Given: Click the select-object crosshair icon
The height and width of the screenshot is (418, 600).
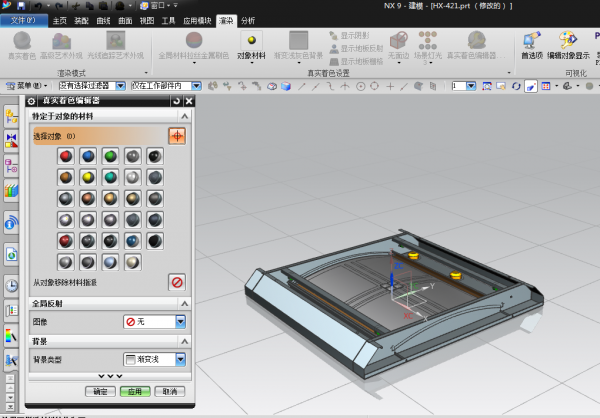Looking at the screenshot, I should pyautogui.click(x=177, y=136).
